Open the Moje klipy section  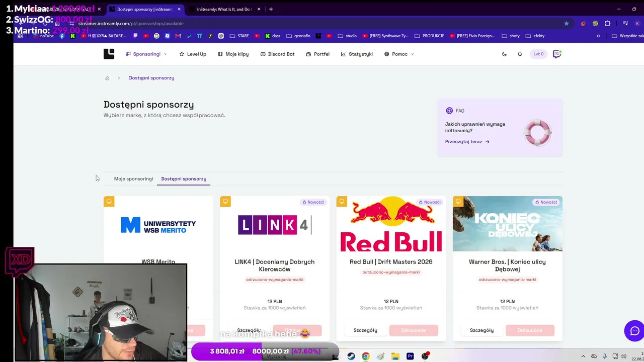(x=233, y=54)
